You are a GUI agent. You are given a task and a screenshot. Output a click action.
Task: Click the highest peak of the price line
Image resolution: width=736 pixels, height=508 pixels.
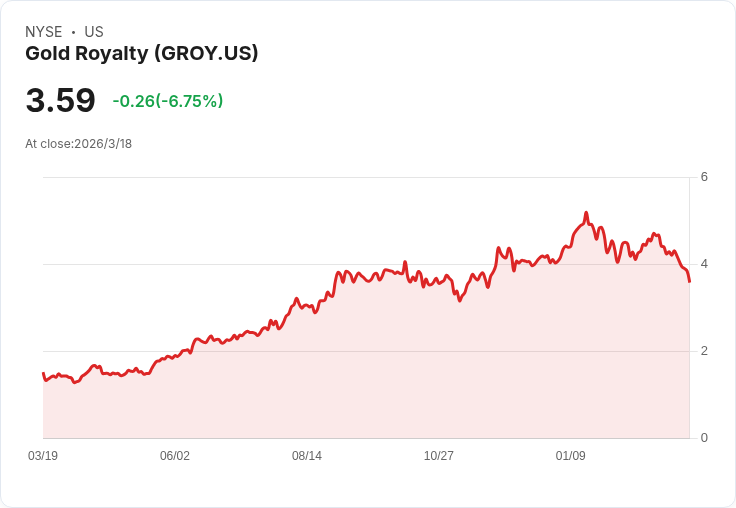pos(586,213)
